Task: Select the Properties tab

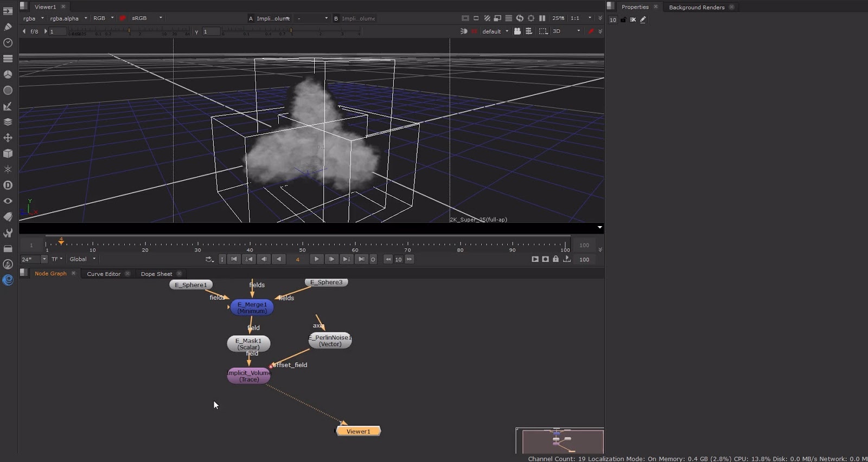Action: (635, 7)
